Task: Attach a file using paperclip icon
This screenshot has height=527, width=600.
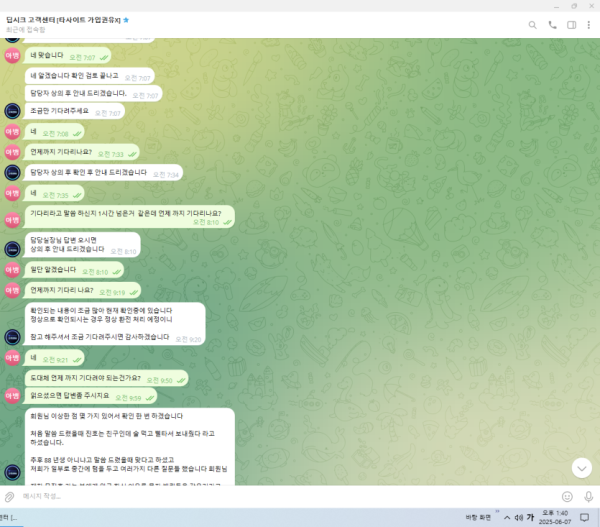Action: pos(9,497)
